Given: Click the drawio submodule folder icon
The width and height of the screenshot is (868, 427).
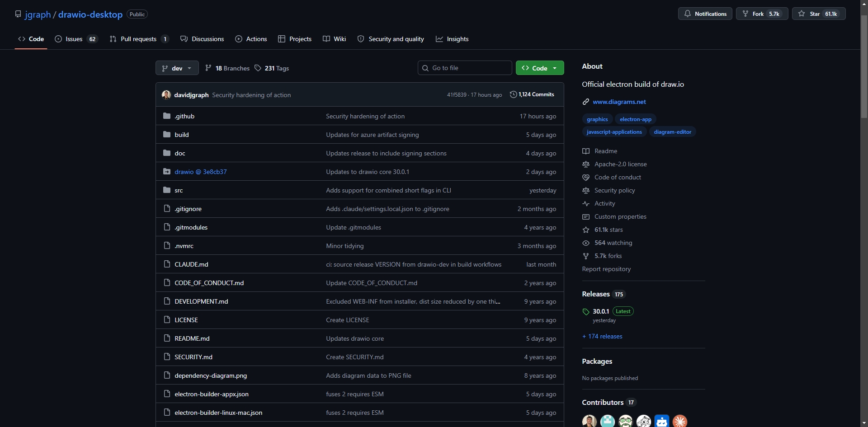Looking at the screenshot, I should pos(167,171).
